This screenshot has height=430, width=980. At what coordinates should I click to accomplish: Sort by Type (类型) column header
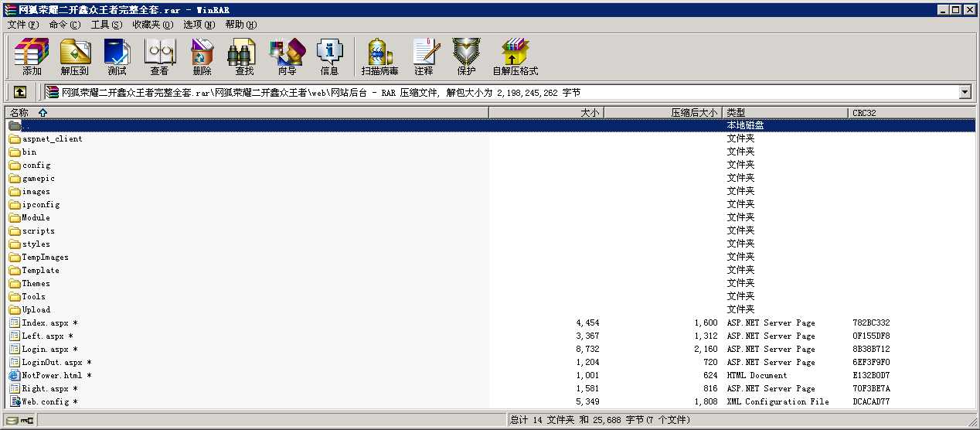pyautogui.click(x=785, y=113)
